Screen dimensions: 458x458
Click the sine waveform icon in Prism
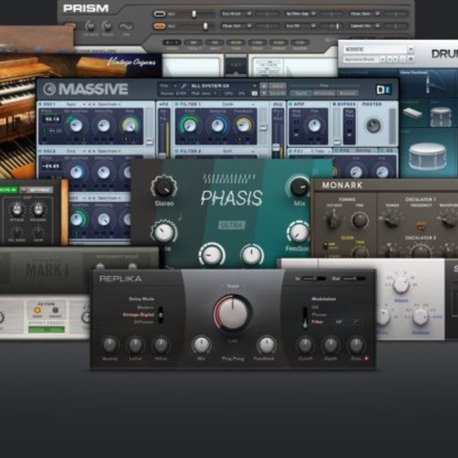coord(126,26)
